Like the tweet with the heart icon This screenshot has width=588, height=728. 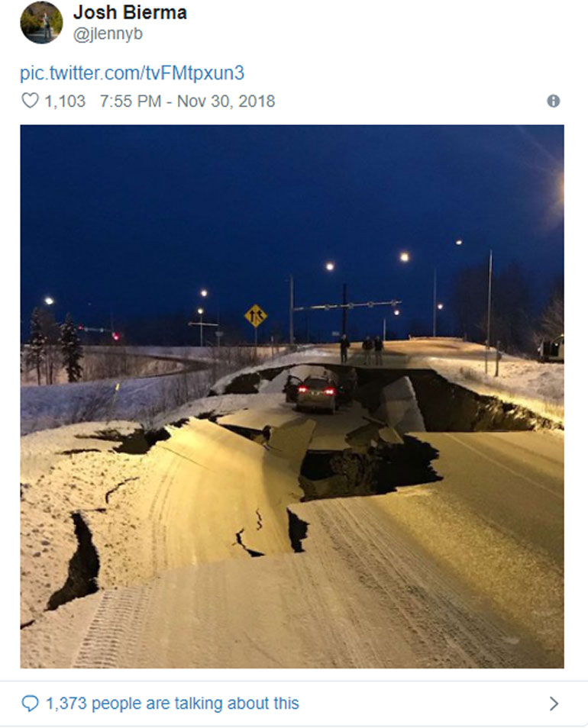point(31,101)
